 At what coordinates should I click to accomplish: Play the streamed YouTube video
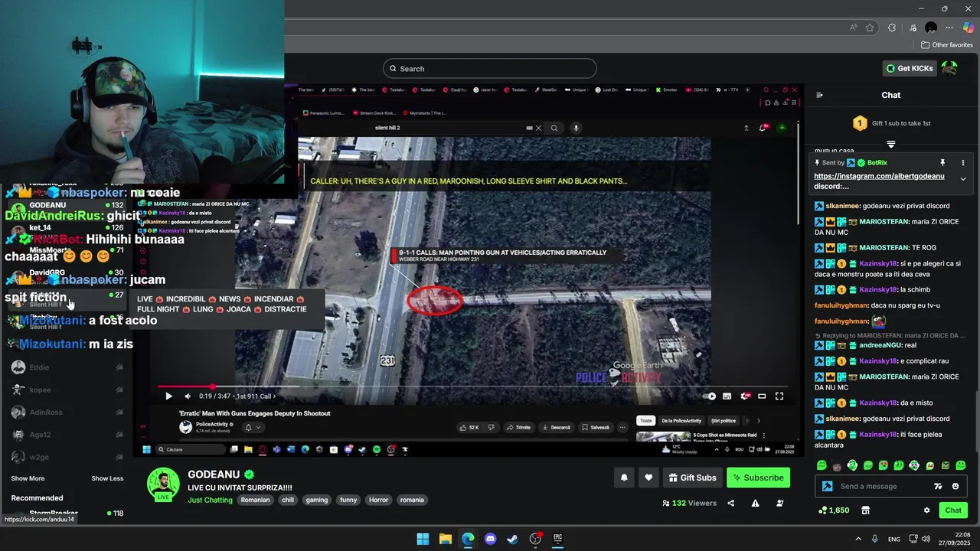(168, 396)
